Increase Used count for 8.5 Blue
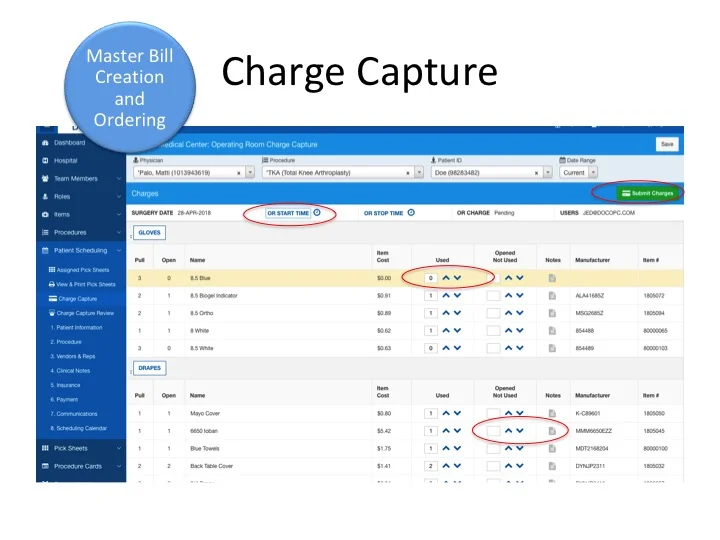 (x=446, y=278)
